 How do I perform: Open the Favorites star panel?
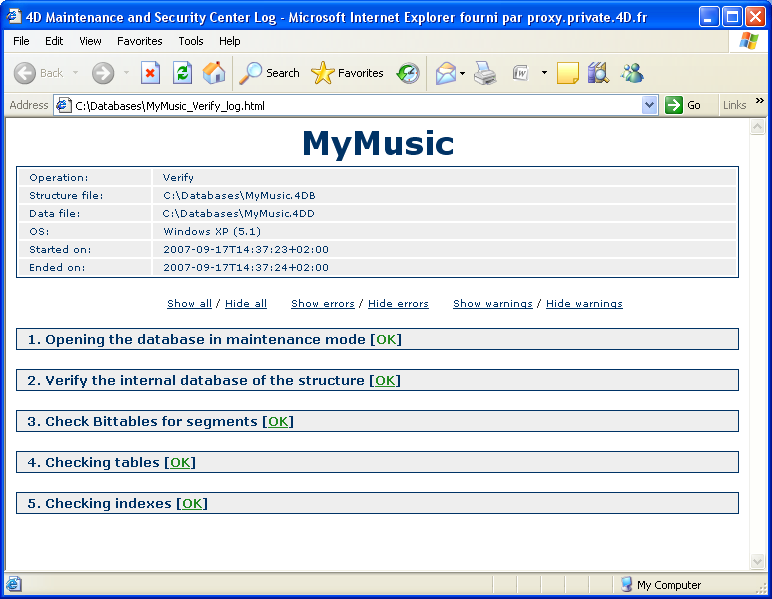point(347,73)
